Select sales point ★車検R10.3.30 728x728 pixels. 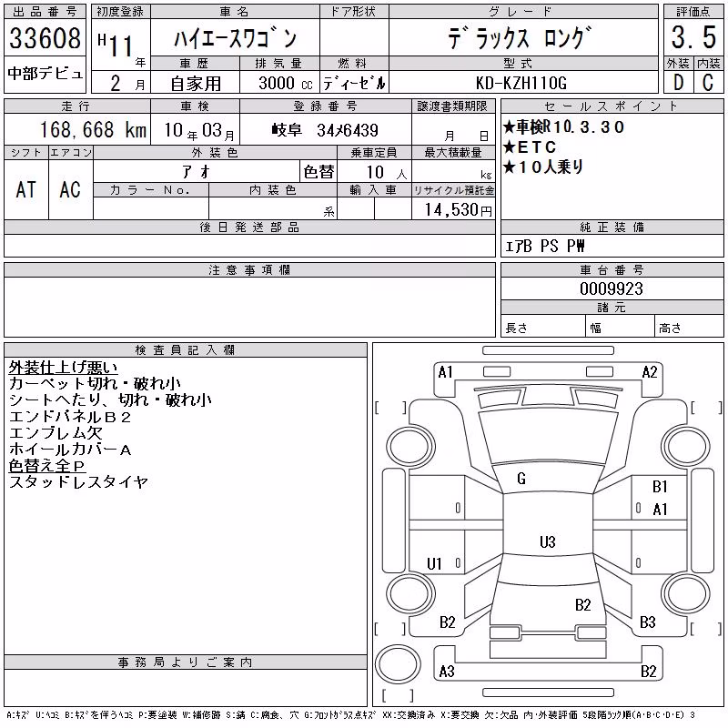[563, 126]
